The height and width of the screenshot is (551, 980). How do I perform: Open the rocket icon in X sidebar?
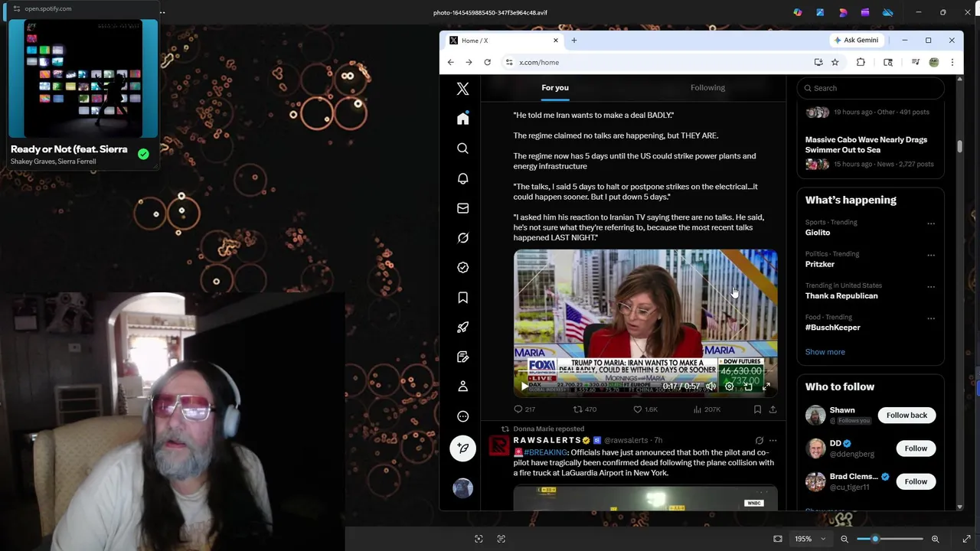462,327
